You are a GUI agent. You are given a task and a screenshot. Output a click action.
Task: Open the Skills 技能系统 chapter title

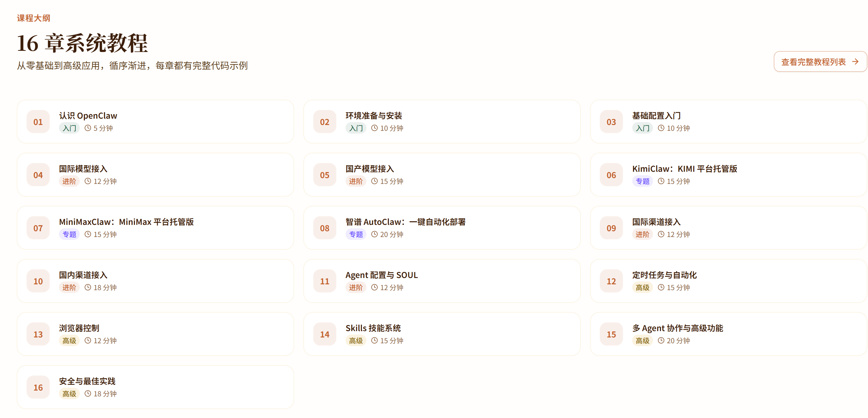[x=373, y=328]
